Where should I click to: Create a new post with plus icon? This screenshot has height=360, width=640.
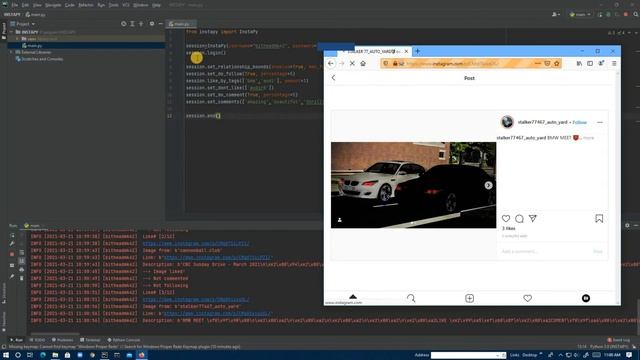pos(469,298)
